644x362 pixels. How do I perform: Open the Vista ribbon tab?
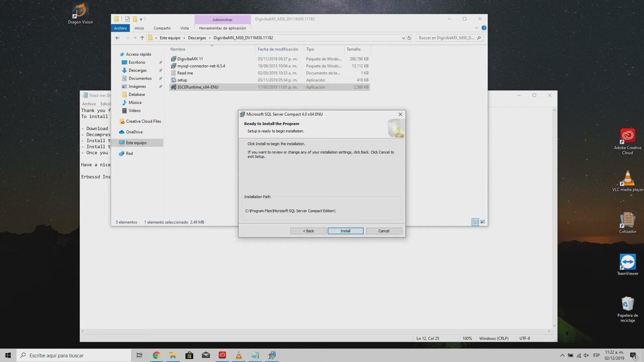(185, 28)
